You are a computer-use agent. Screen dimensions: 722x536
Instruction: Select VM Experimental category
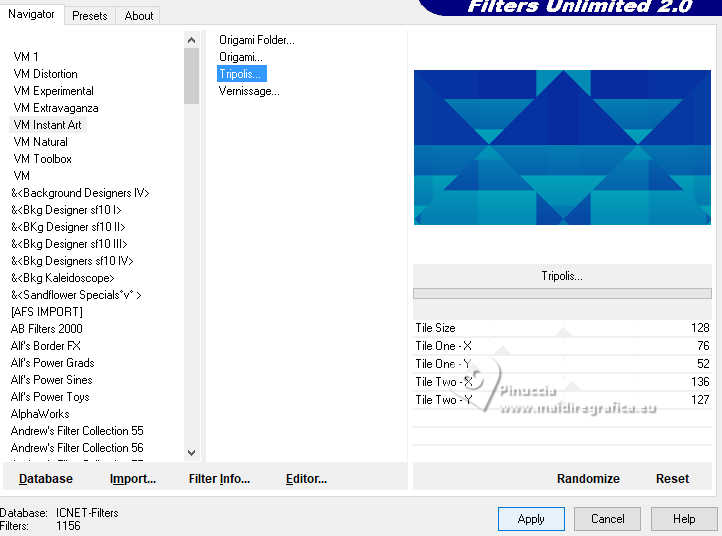[x=53, y=91]
